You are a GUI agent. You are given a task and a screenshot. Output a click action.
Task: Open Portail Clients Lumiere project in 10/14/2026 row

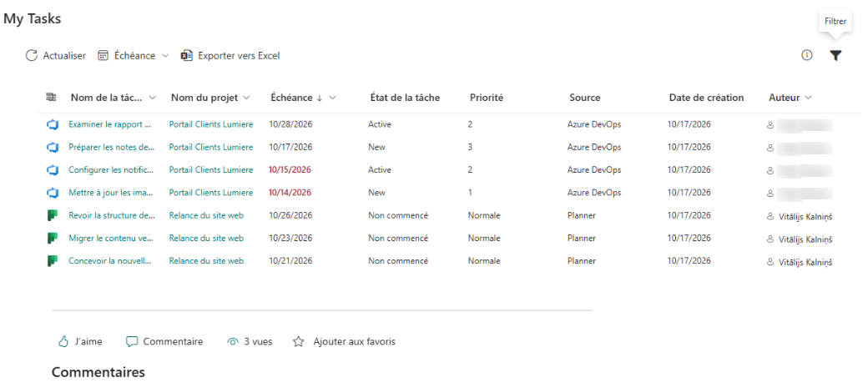[x=211, y=193]
